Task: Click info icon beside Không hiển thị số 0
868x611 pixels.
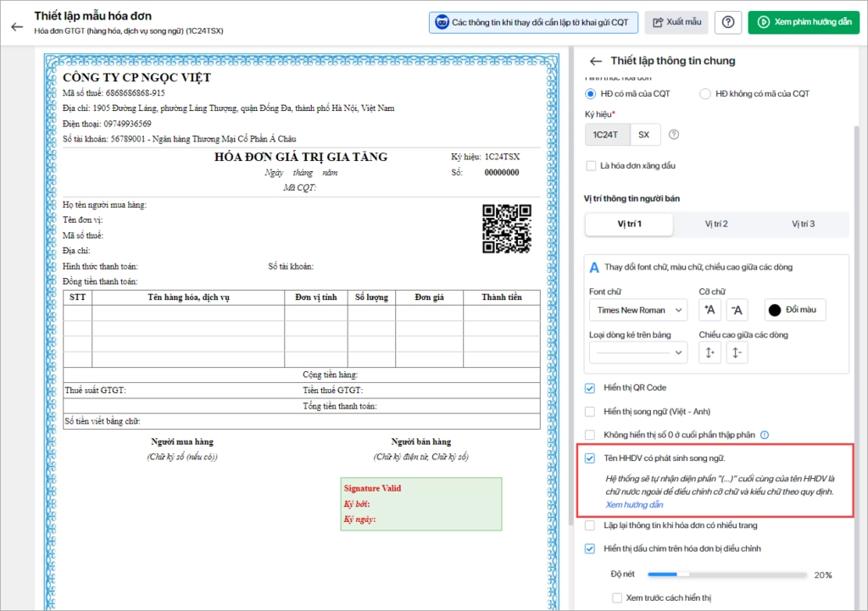Action: 764,436
